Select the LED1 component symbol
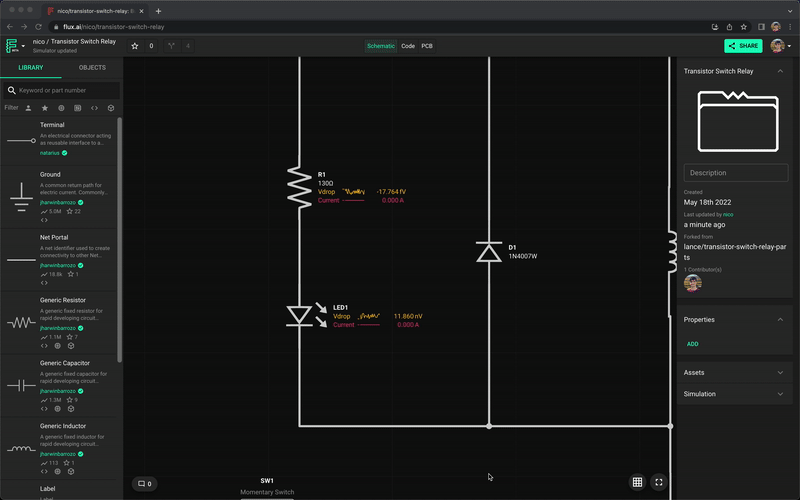The width and height of the screenshot is (800, 500). pos(299,316)
